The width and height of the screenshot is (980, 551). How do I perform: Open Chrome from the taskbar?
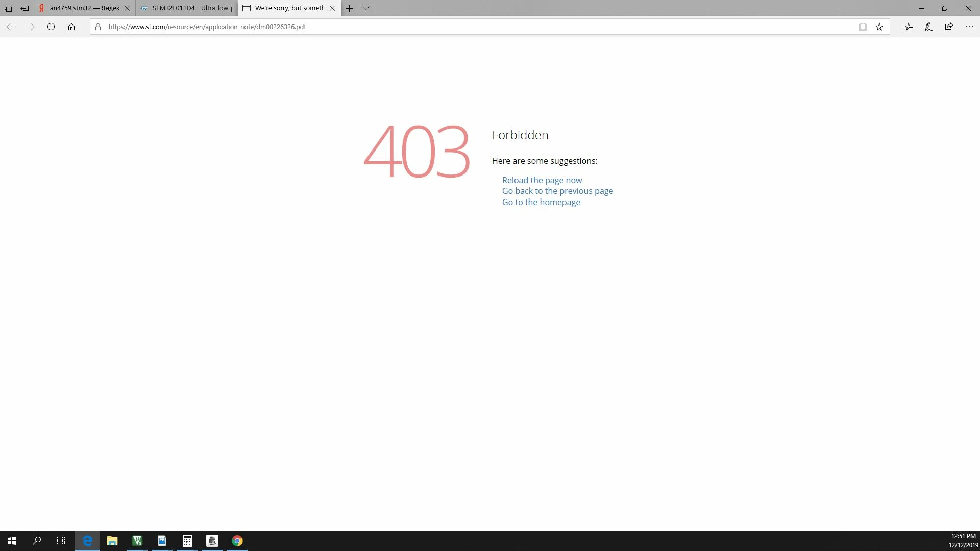[237, 541]
